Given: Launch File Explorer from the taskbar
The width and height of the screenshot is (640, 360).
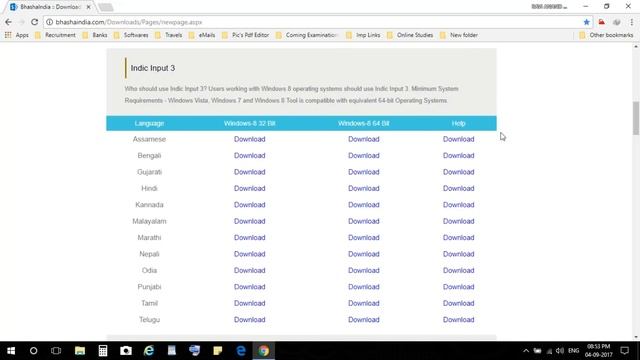Looking at the screenshot, I should (80, 351).
